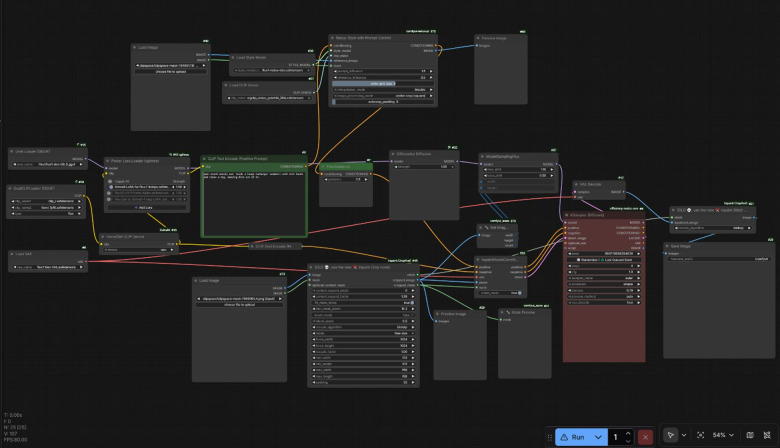Toggle noise_mask in InpaintModelConditioning node
This screenshot has width=780, height=448.
(501, 293)
